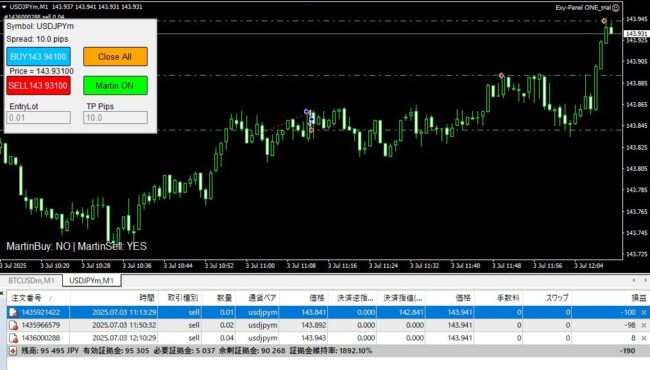Click the orange Close All button
The width and height of the screenshot is (650, 370).
(115, 57)
